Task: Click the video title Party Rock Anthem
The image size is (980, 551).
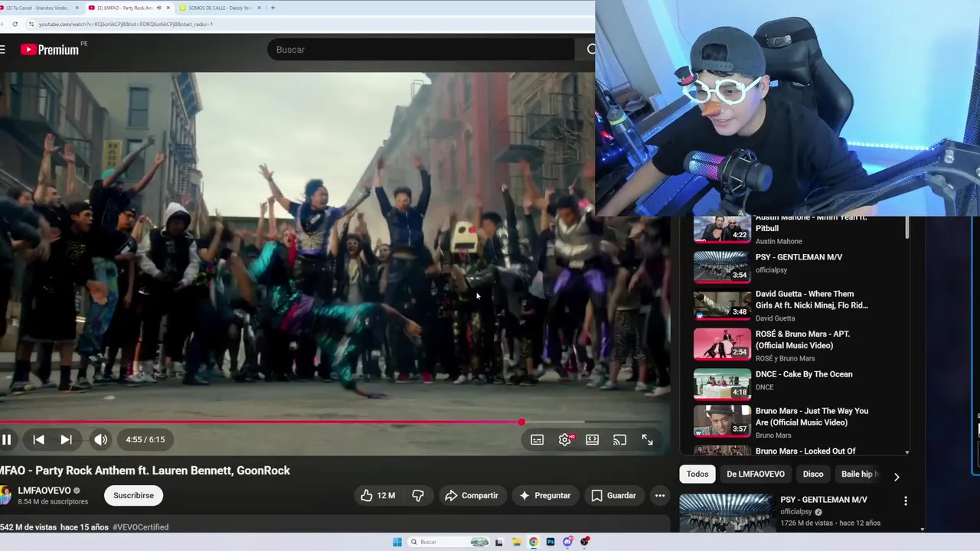Action: pyautogui.click(x=145, y=471)
